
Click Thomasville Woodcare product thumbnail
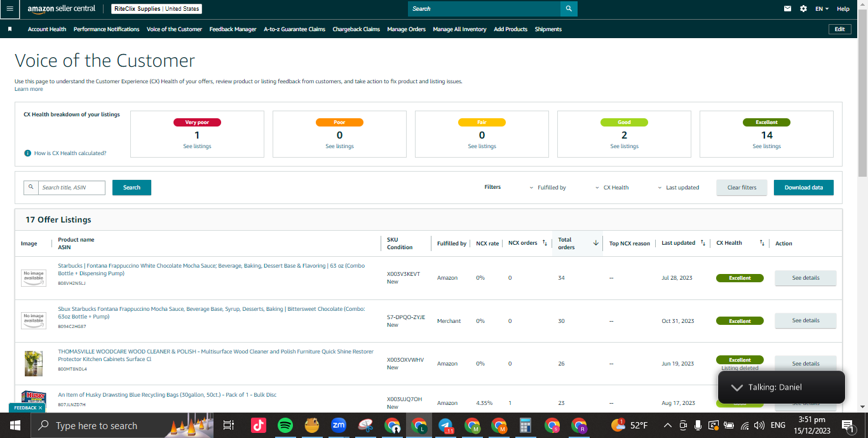34,363
